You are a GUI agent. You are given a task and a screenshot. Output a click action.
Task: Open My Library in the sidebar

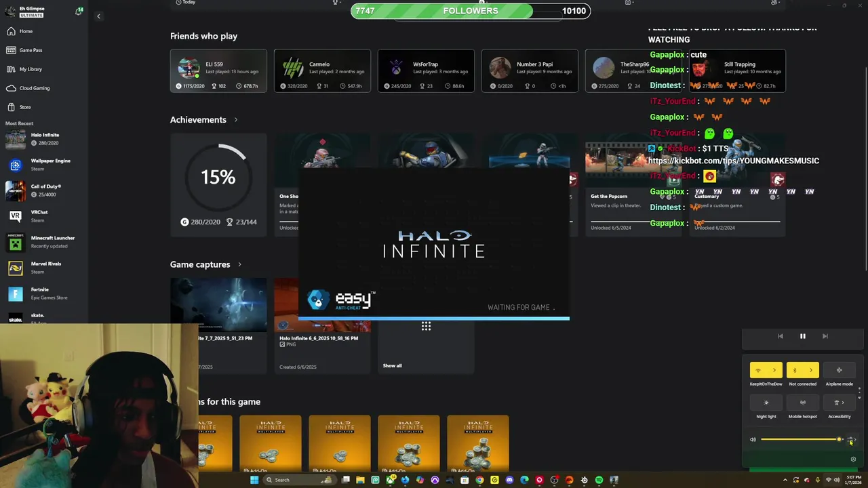point(44,69)
